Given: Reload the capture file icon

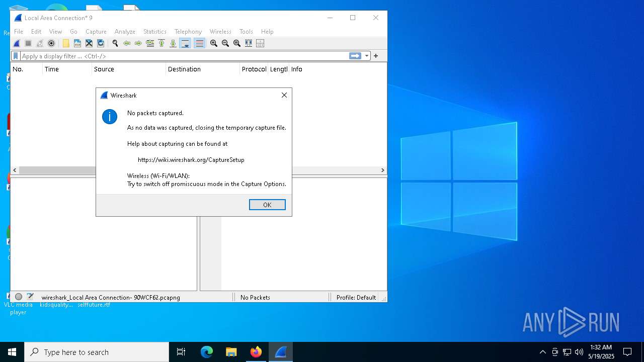Looking at the screenshot, I should pyautogui.click(x=101, y=43).
